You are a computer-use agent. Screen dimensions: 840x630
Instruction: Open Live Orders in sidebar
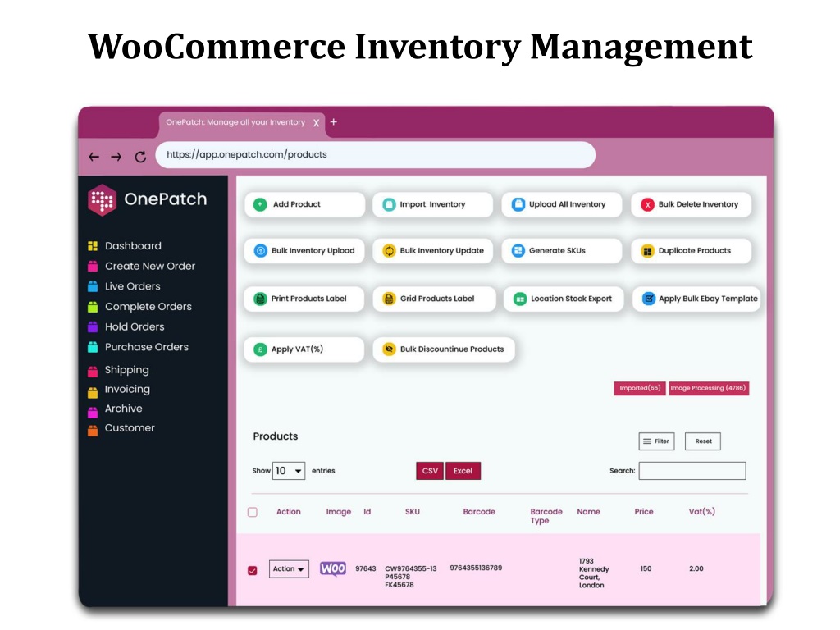tap(132, 286)
